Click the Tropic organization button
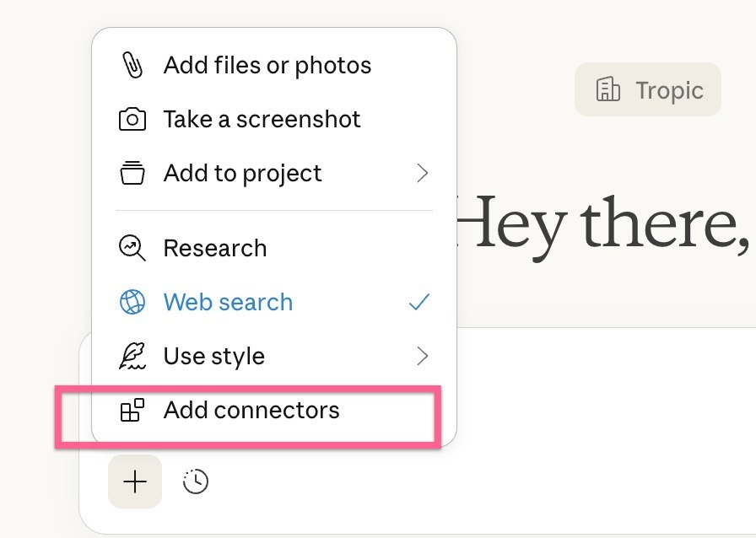Screen dimensions: 756x538 [x=648, y=89]
